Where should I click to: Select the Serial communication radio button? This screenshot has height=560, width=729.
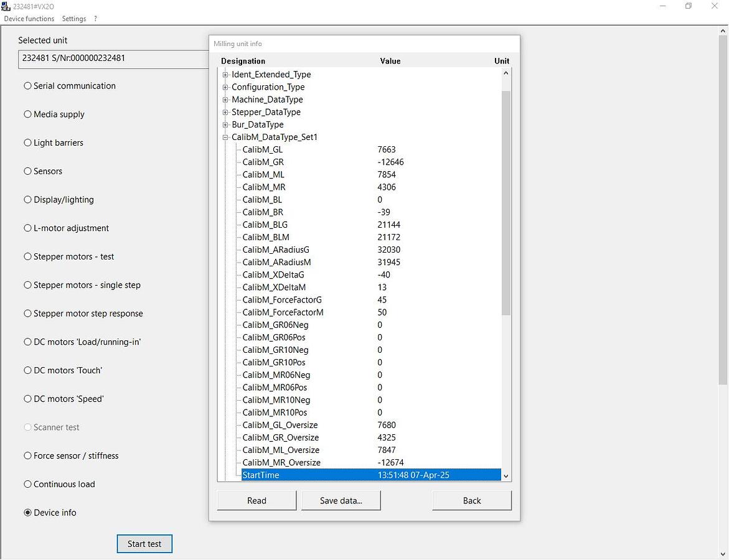tap(27, 86)
